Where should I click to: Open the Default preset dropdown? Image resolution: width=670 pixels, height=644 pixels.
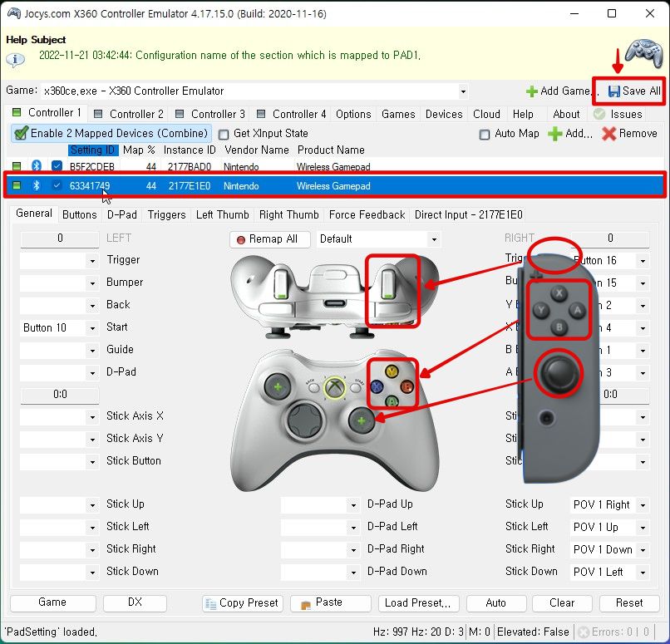click(x=434, y=239)
